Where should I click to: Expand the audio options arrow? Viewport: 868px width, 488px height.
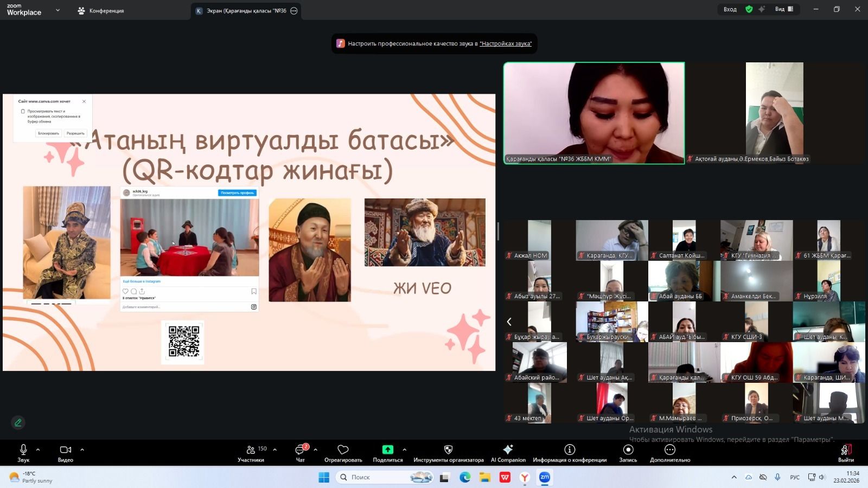tap(38, 450)
